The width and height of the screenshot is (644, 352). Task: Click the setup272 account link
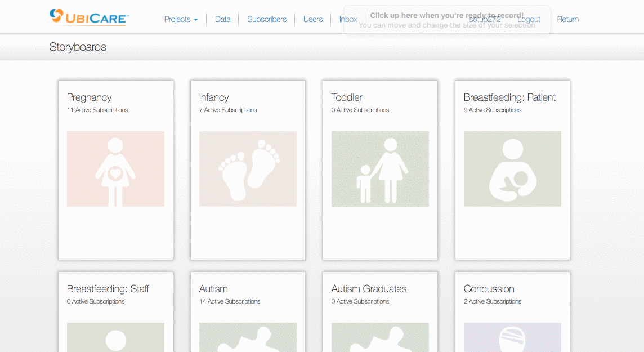485,19
